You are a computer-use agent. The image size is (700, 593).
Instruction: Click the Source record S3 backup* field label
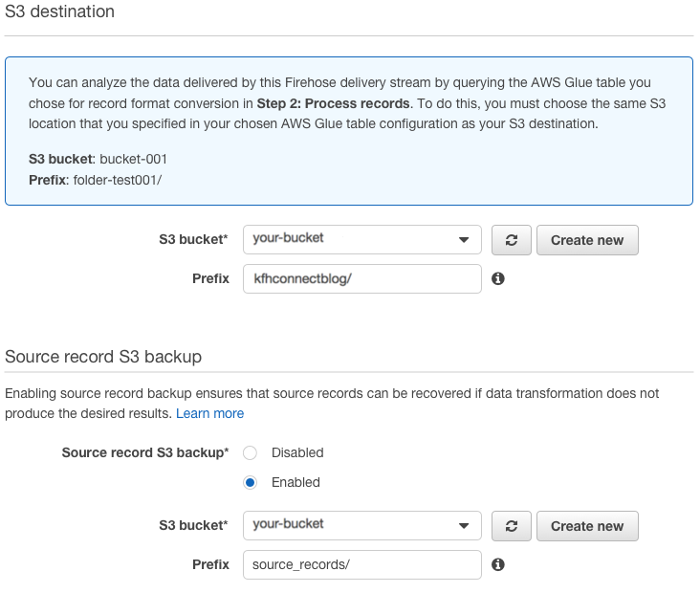(145, 452)
